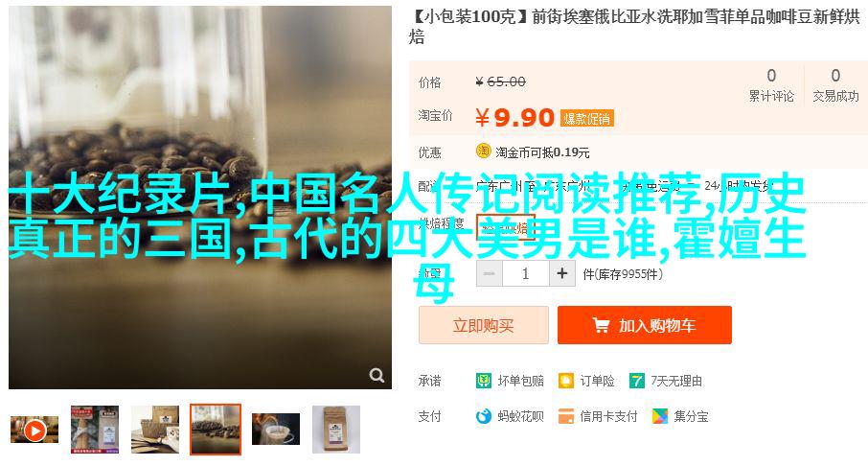The image size is (868, 466).
Task: Click the 蚂蚁花呗 blue icon
Action: pos(483,416)
